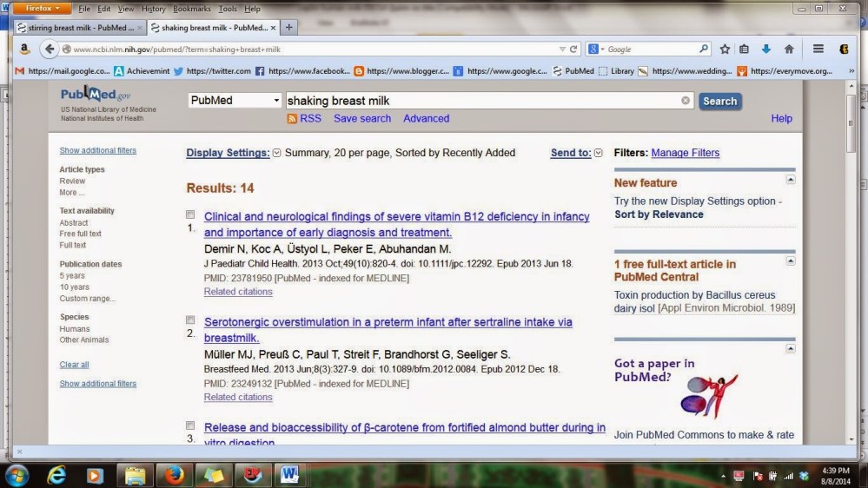Viewport: 868px width, 488px height.
Task: Click the Firefox home icon
Action: 789,49
